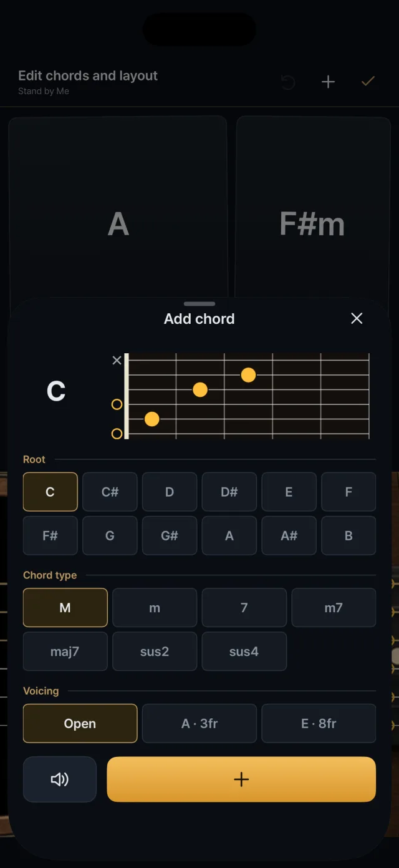Image resolution: width=399 pixels, height=868 pixels.
Task: Select C# as root note
Action: tap(110, 492)
